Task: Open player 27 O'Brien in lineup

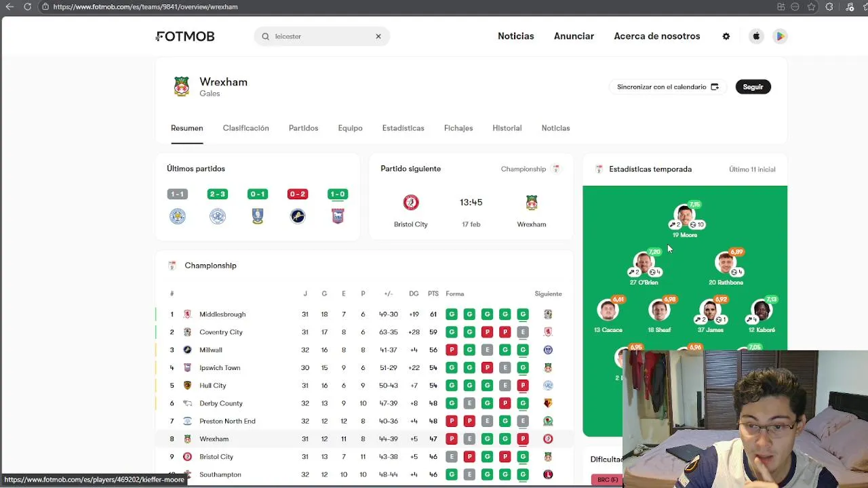Action: pyautogui.click(x=644, y=268)
